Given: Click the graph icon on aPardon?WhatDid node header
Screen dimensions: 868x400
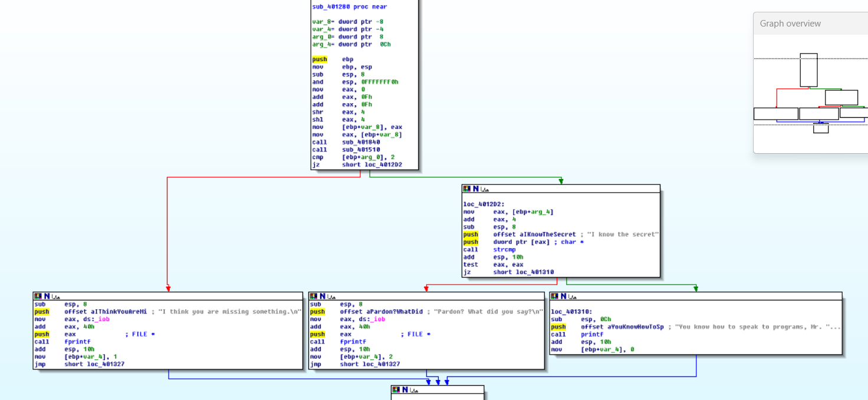Looking at the screenshot, I should click(x=331, y=296).
